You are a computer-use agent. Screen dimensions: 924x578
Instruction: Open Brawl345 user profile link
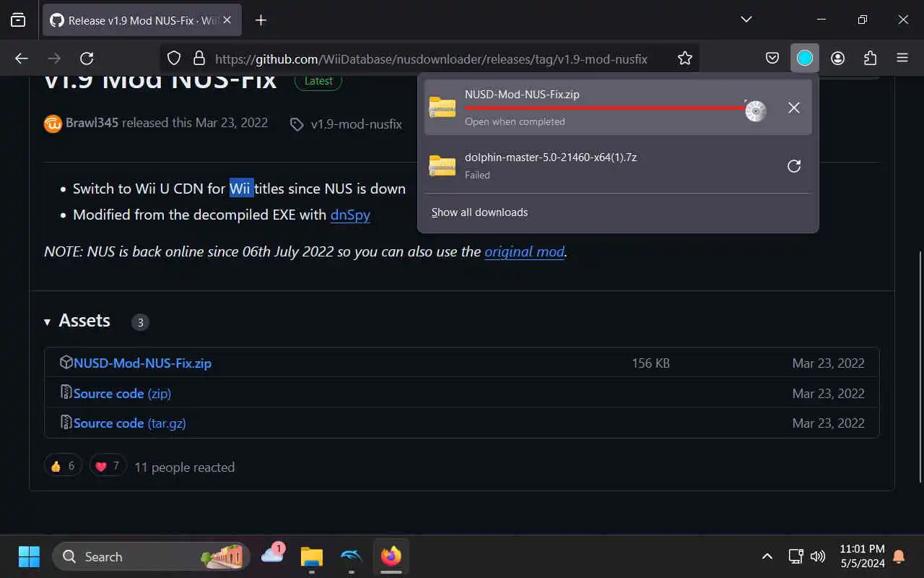(x=92, y=123)
